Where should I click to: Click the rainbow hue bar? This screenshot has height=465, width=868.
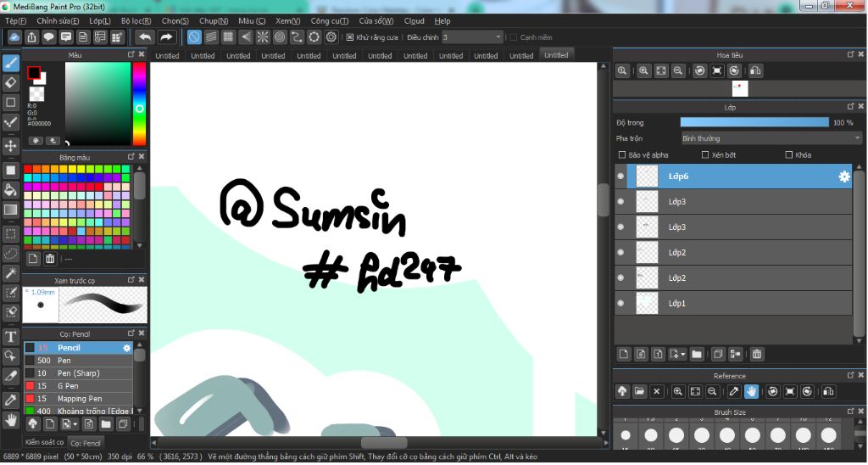tap(139, 104)
